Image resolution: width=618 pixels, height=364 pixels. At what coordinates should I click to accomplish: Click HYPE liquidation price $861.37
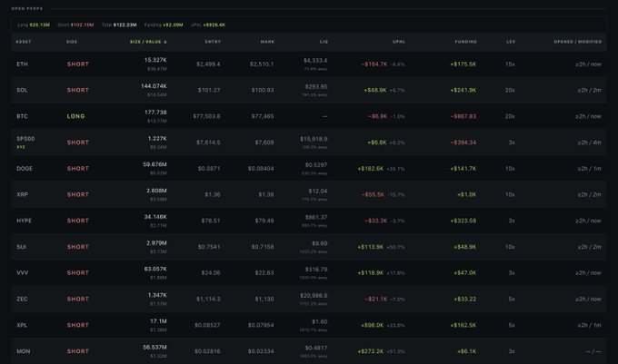pyautogui.click(x=316, y=217)
